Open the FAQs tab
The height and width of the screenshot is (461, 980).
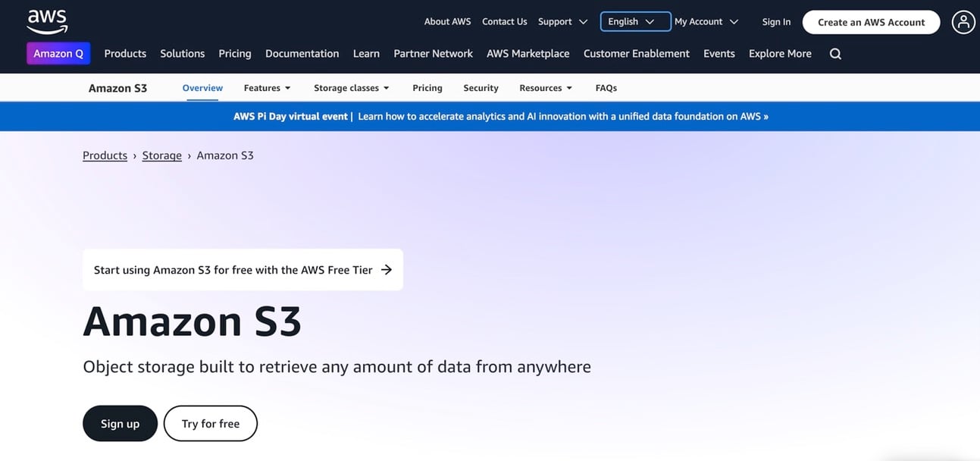click(x=606, y=88)
